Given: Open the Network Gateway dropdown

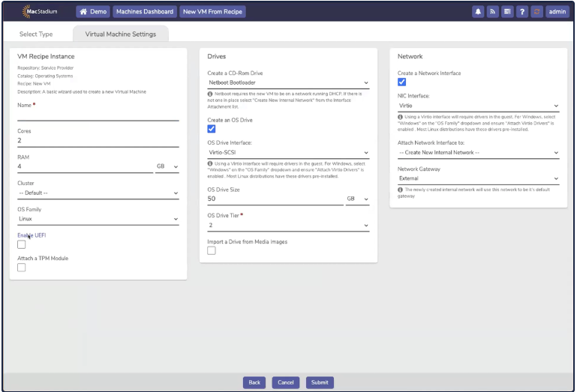Looking at the screenshot, I should (478, 178).
